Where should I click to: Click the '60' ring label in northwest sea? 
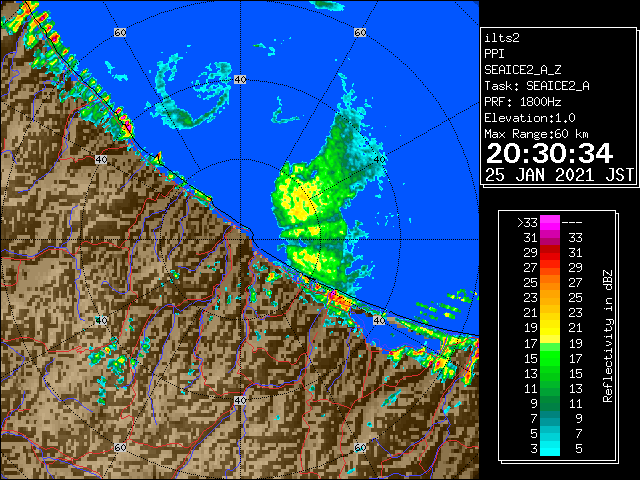click(x=120, y=32)
